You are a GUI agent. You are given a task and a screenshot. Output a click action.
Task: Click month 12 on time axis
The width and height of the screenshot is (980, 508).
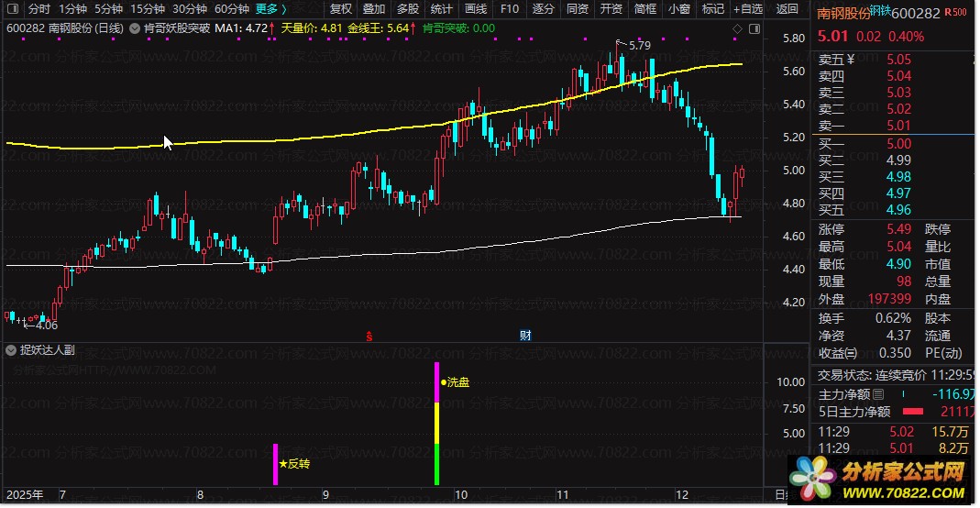pos(681,495)
